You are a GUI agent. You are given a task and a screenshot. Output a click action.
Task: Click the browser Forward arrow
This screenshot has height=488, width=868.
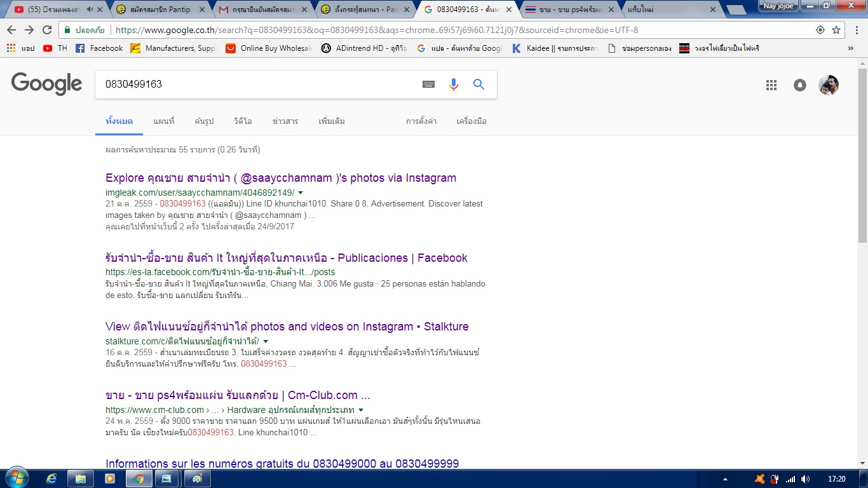click(x=29, y=30)
